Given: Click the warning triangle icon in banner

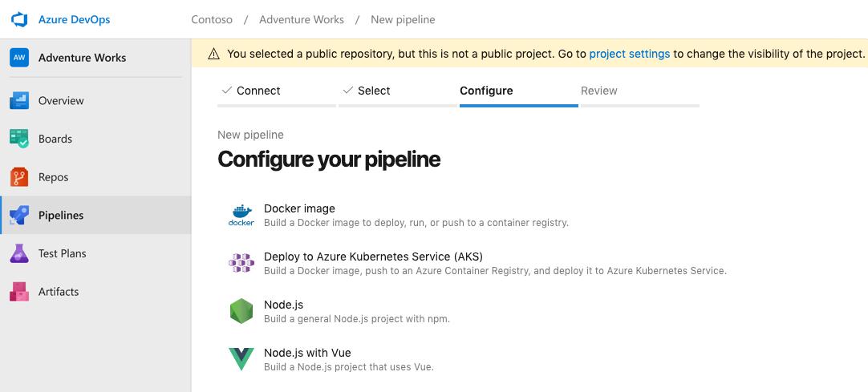Looking at the screenshot, I should pyautogui.click(x=213, y=54).
